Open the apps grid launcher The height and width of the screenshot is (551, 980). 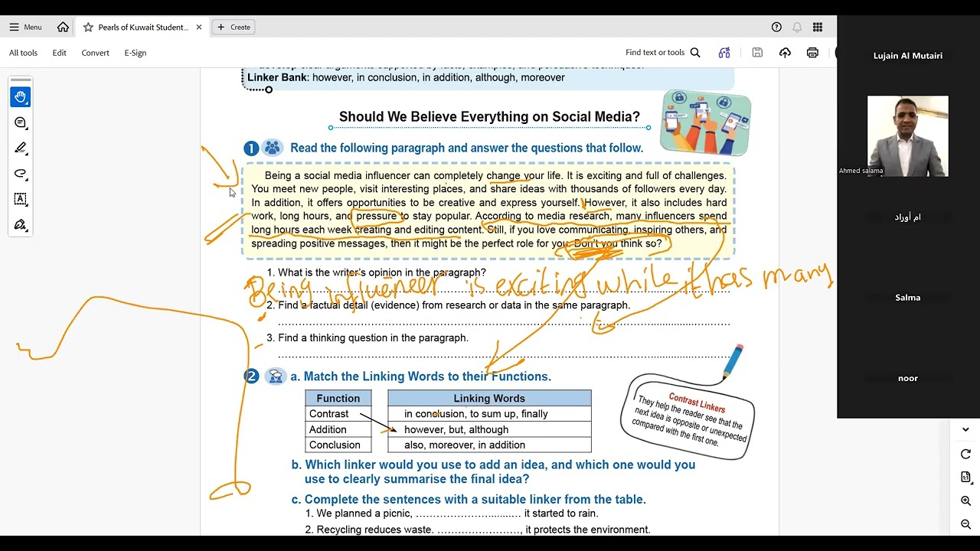818,27
